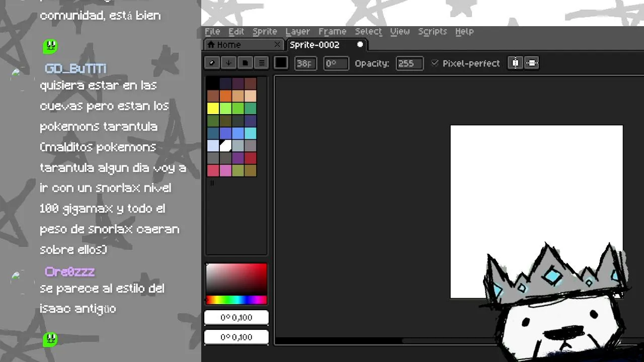Click the green emote at chat bottom
644x362 pixels.
[x=50, y=339]
